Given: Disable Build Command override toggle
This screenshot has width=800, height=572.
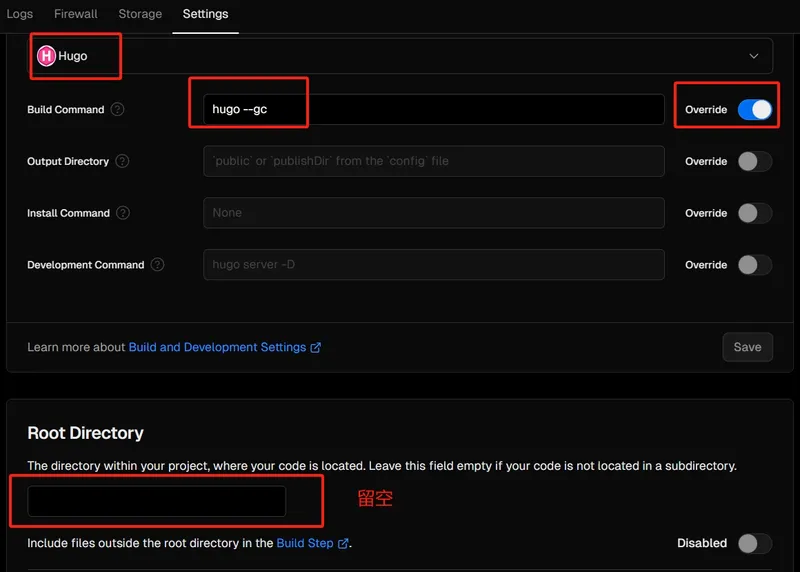Looking at the screenshot, I should pyautogui.click(x=755, y=110).
